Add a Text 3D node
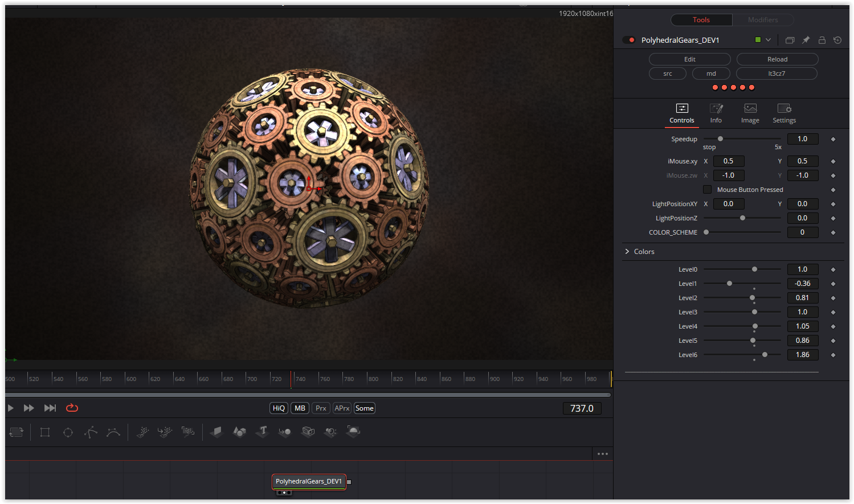854x504 pixels. point(263,431)
